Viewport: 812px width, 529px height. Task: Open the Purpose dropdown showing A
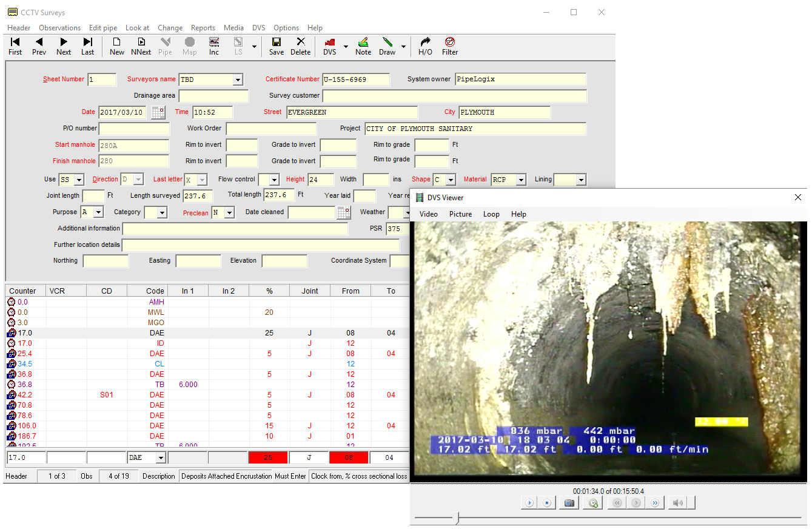(x=98, y=212)
